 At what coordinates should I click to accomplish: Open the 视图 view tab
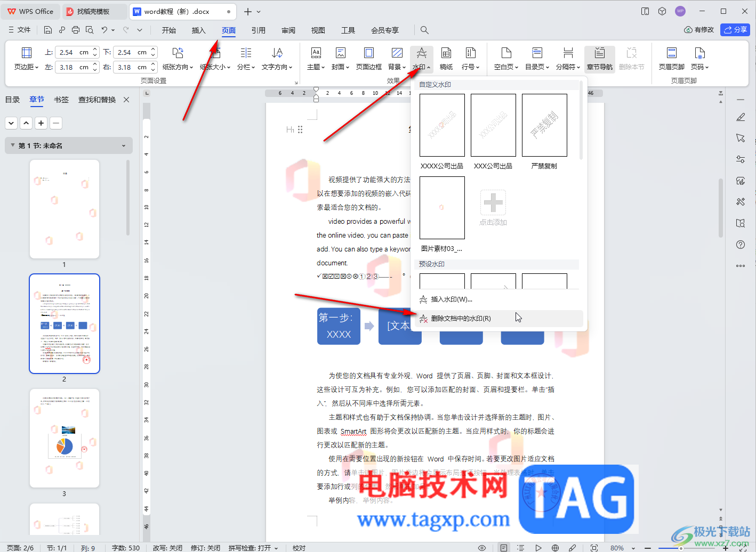tap(318, 30)
